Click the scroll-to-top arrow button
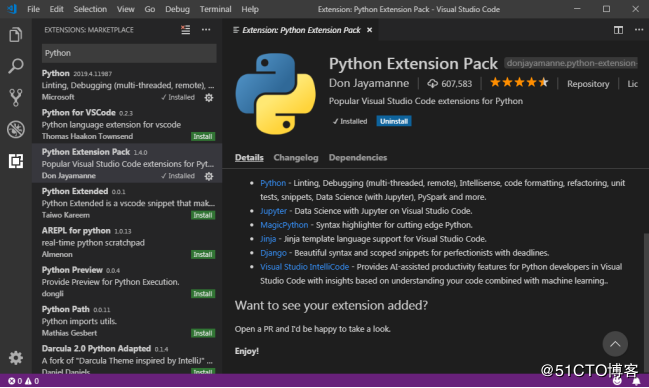 [615, 344]
